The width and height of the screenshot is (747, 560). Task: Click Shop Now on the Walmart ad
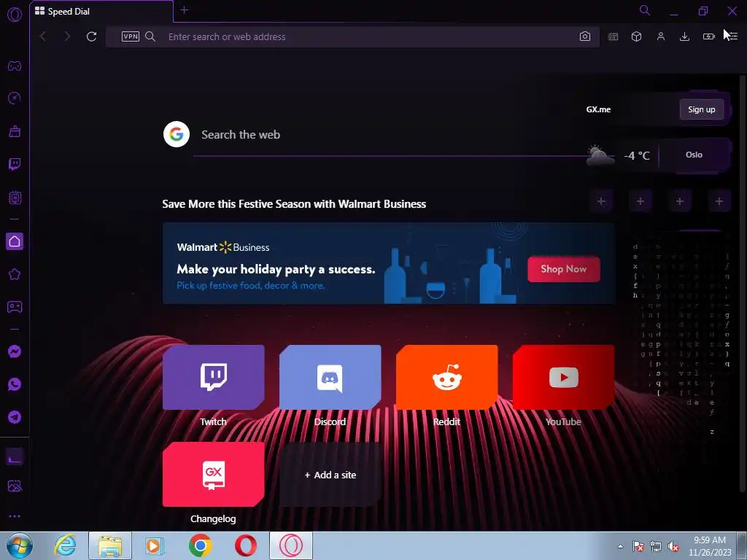pos(564,269)
